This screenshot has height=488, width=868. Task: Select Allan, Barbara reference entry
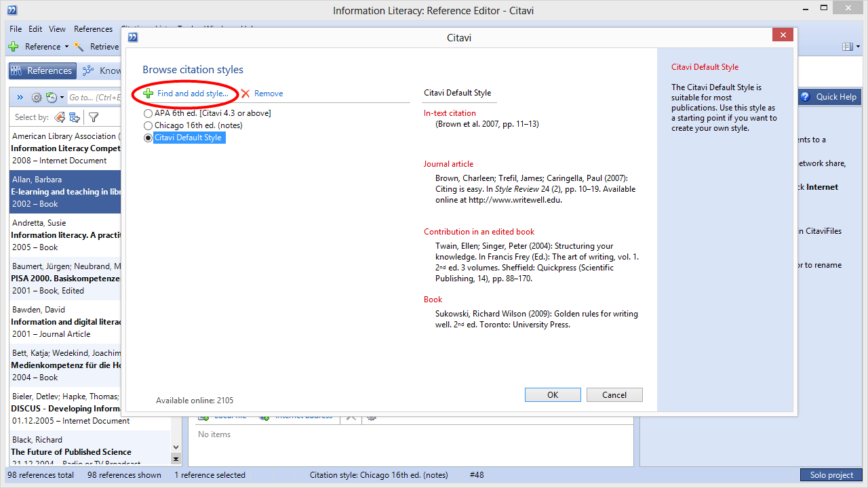(65, 192)
